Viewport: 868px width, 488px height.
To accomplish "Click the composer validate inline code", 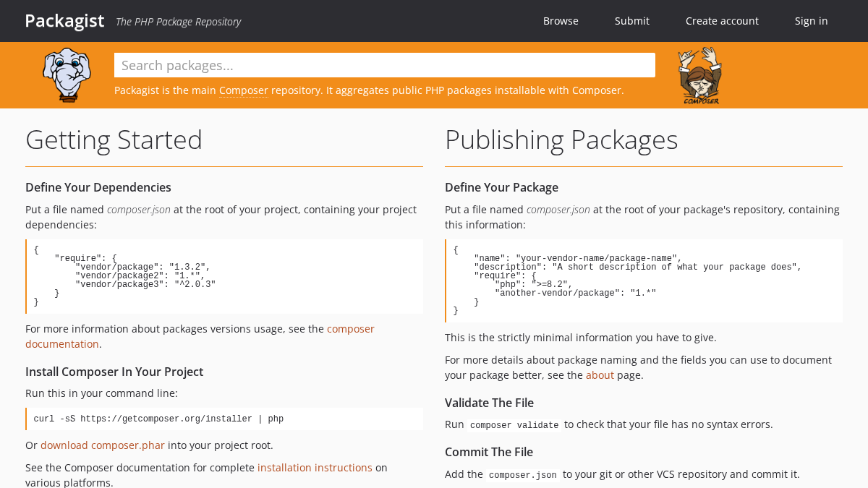I will pos(514,425).
